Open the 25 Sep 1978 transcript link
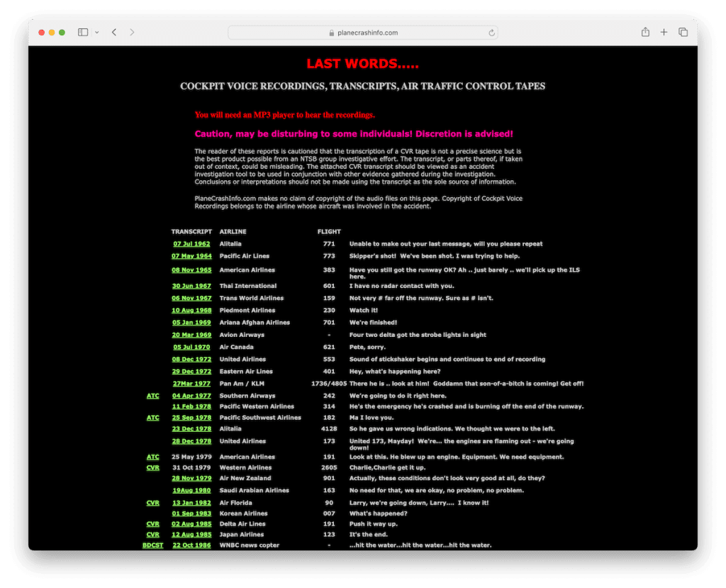This screenshot has width=726, height=588. tap(191, 418)
